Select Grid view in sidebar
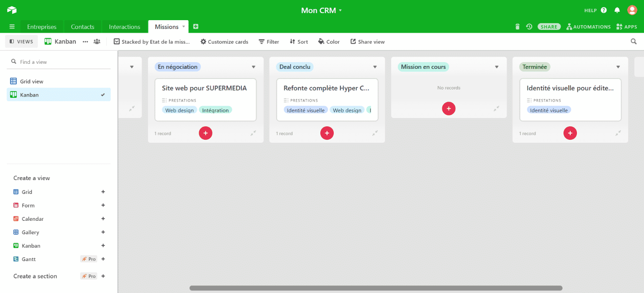 pyautogui.click(x=59, y=81)
